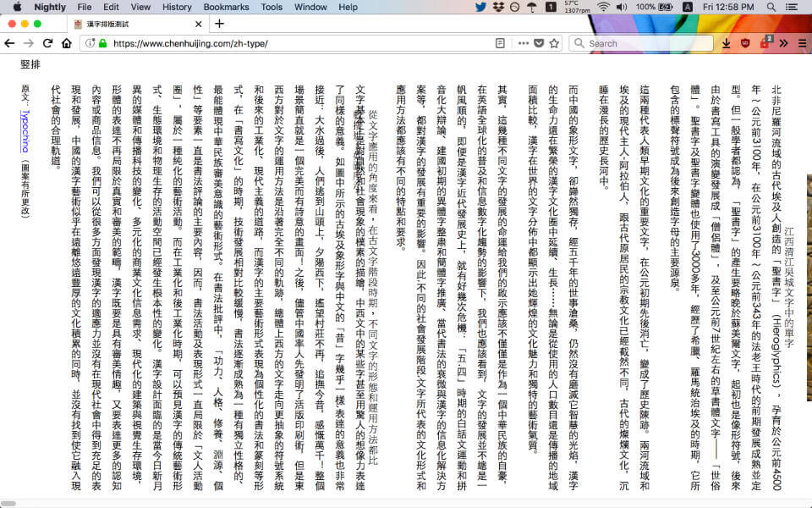Image resolution: width=812 pixels, height=508 pixels.
Task: Open the Bookmarks menu
Action: click(x=226, y=8)
